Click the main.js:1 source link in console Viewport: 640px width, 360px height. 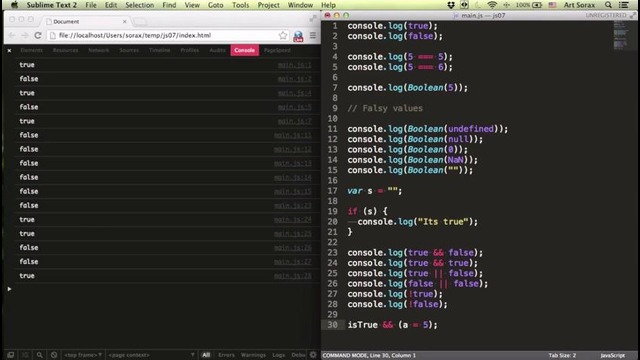pos(294,65)
